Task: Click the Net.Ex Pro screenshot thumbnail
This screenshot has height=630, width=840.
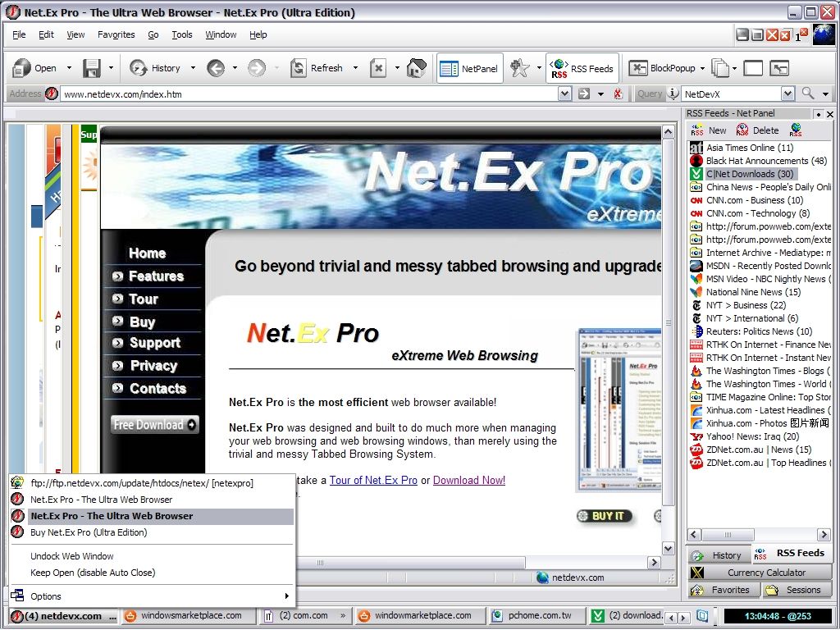Action: (619, 410)
